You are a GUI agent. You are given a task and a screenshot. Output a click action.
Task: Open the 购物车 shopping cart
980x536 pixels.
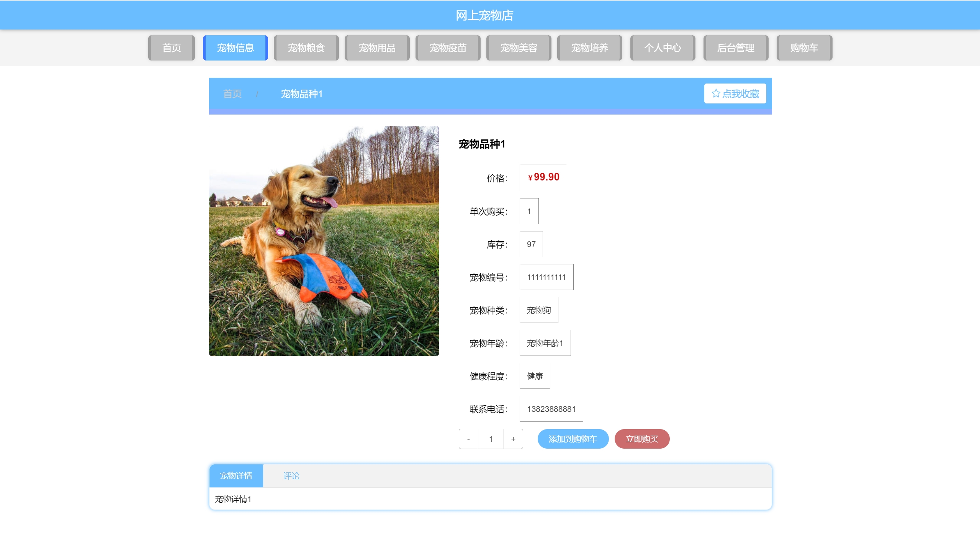(x=804, y=48)
